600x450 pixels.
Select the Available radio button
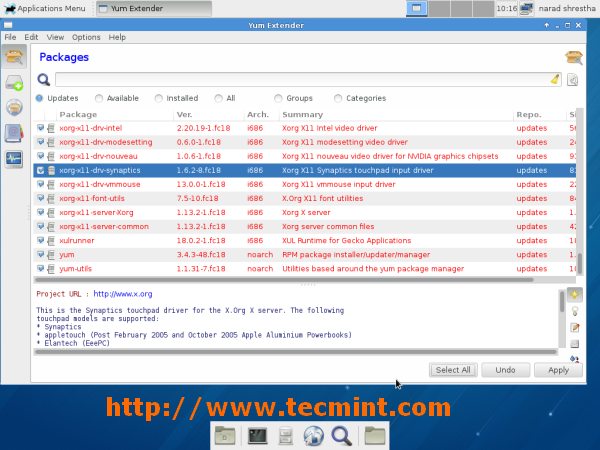coord(99,98)
